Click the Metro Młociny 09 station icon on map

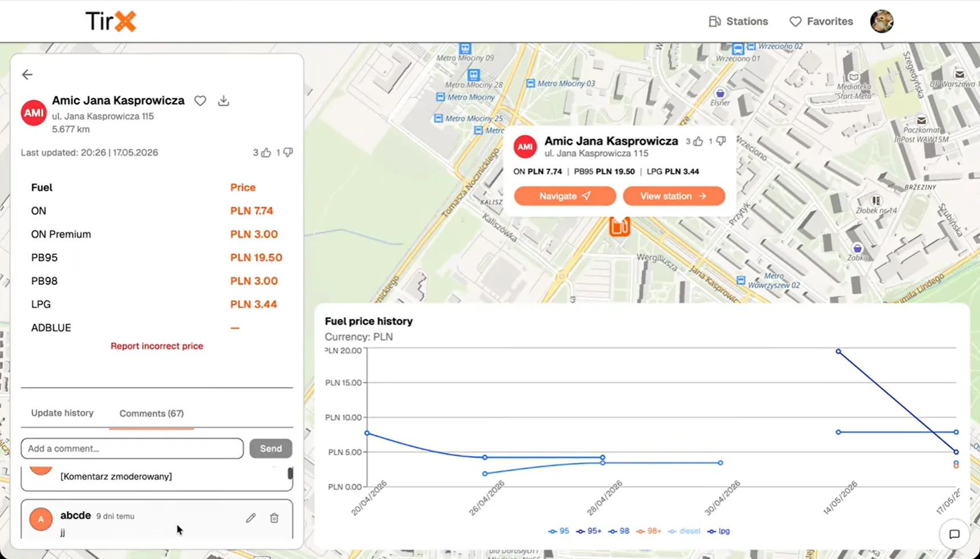pyautogui.click(x=465, y=48)
